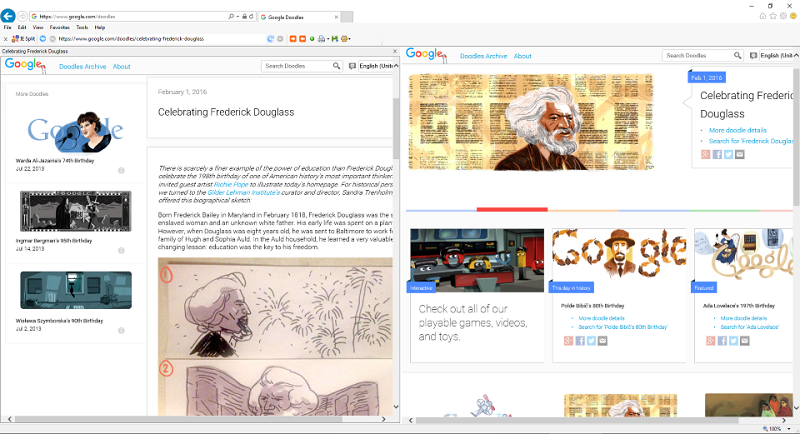
Task: Share Frederick Douglass doodle on Google Plus
Action: [706, 155]
